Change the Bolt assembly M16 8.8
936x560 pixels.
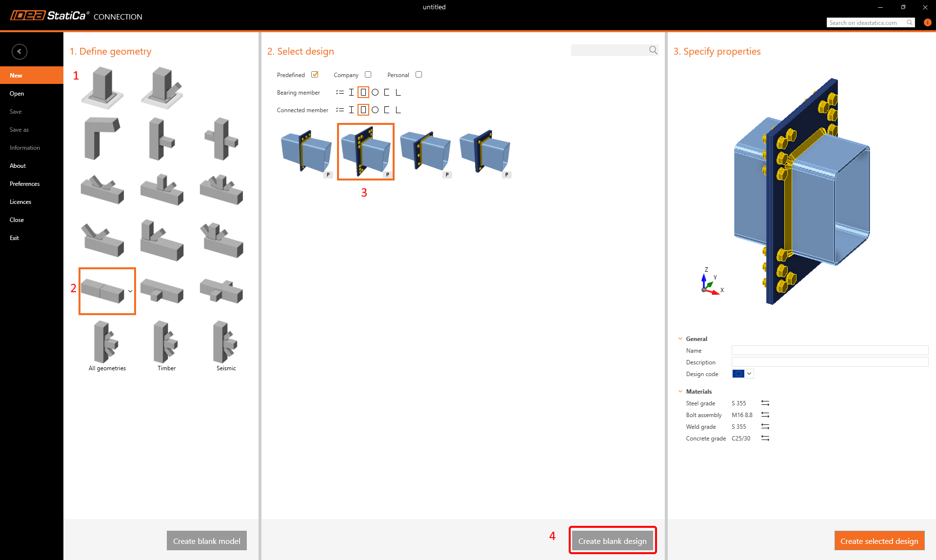point(766,415)
